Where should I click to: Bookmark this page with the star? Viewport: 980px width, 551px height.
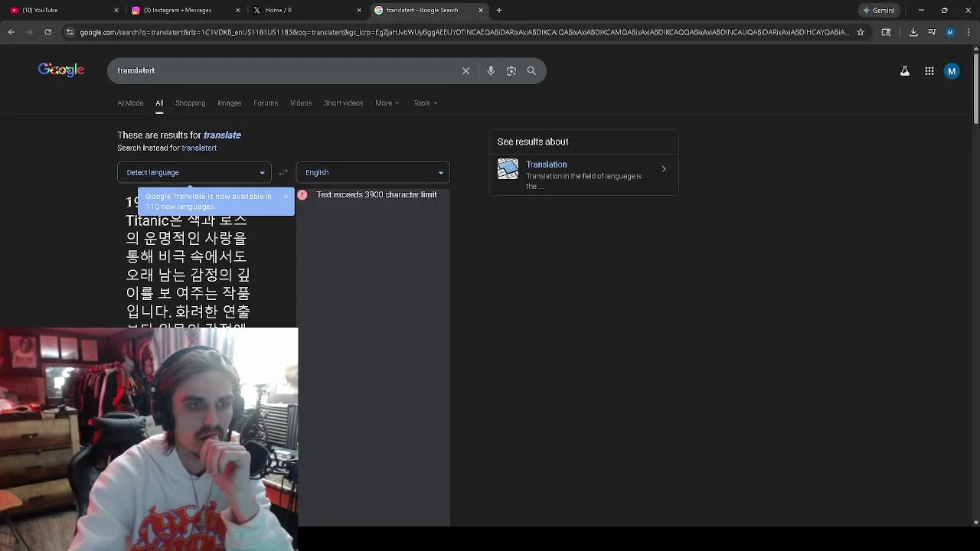click(x=861, y=32)
